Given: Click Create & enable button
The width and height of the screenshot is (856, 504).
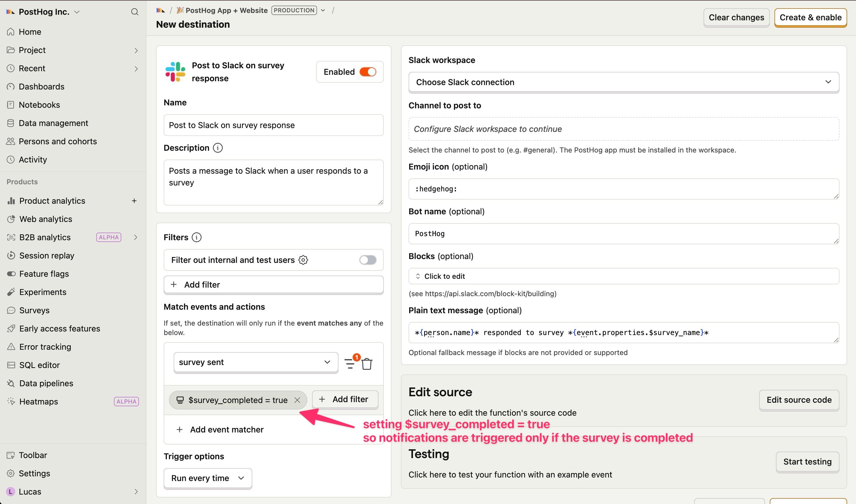Looking at the screenshot, I should (x=810, y=18).
